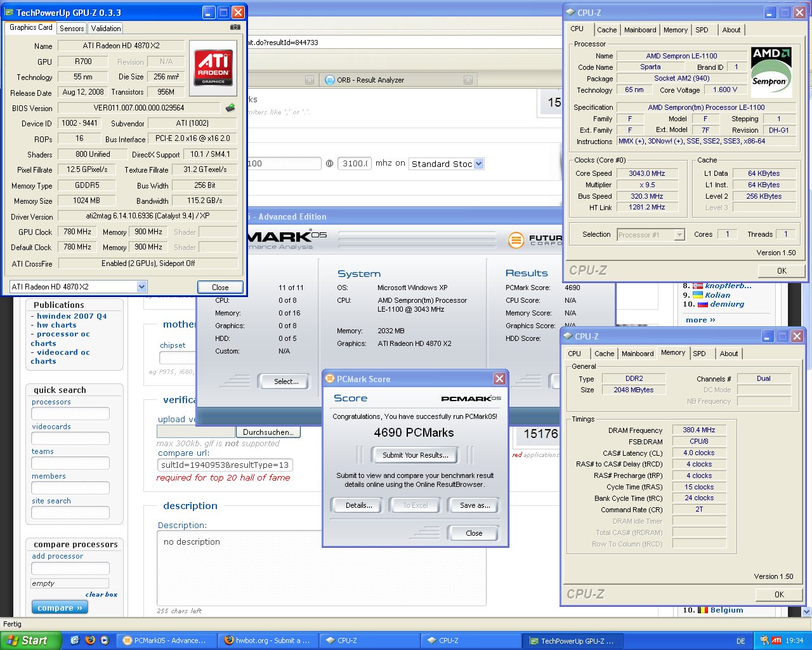Open CPU tab in bottom CPU-Z window
This screenshot has width=812, height=650.
(574, 354)
